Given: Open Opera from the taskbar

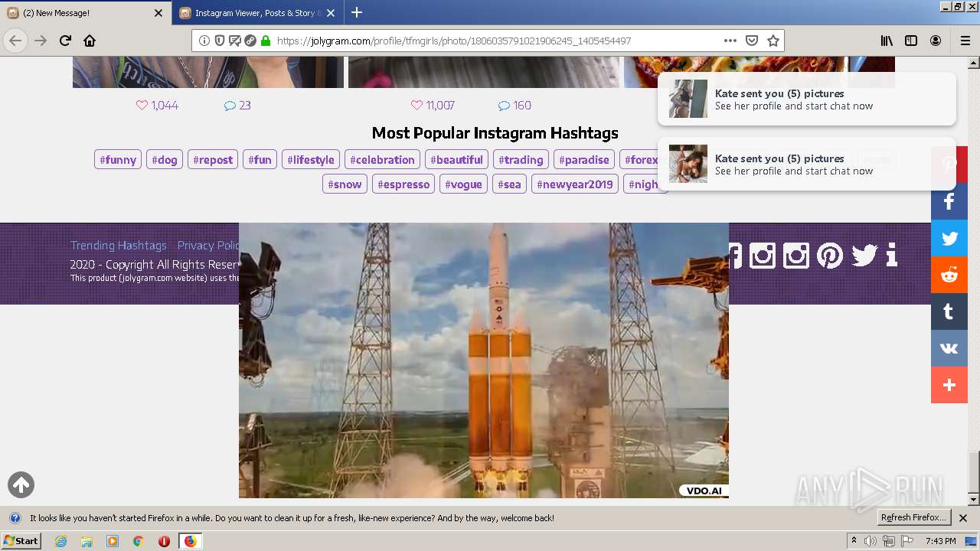Looking at the screenshot, I should [164, 541].
